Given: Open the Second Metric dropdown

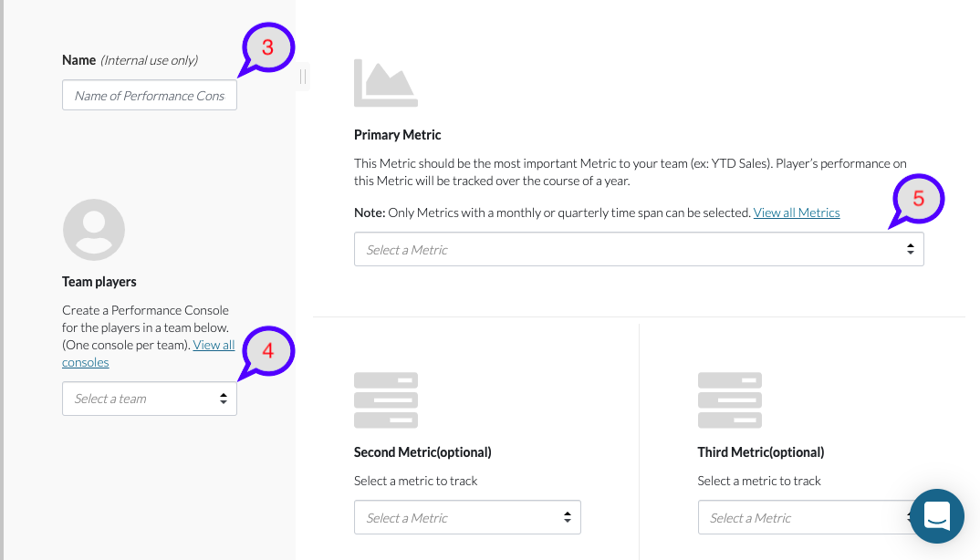Looking at the screenshot, I should pos(467,517).
